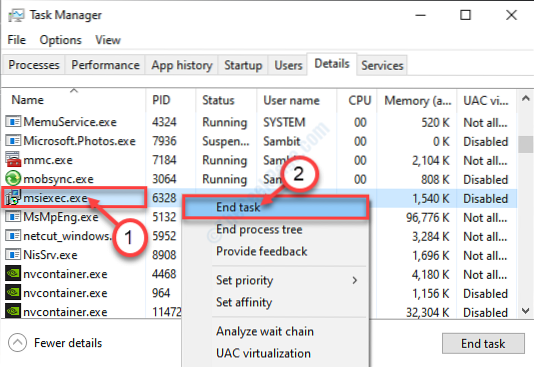Select Set affinity in context menu
Viewport: 534px width, 367px height.
tap(275, 302)
